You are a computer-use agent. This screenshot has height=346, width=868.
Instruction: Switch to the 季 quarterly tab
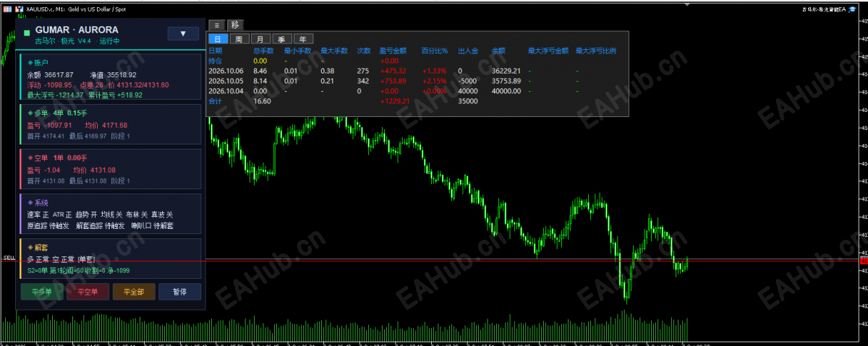pyautogui.click(x=282, y=39)
